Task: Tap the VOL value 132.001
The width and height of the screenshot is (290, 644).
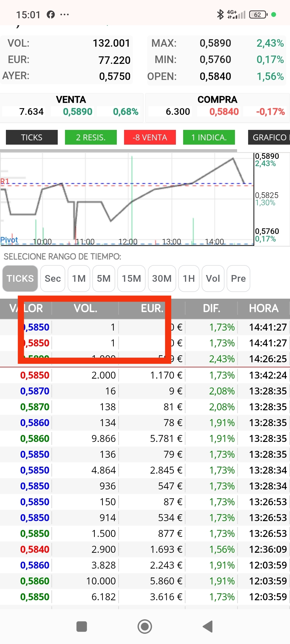Action: pyautogui.click(x=111, y=43)
